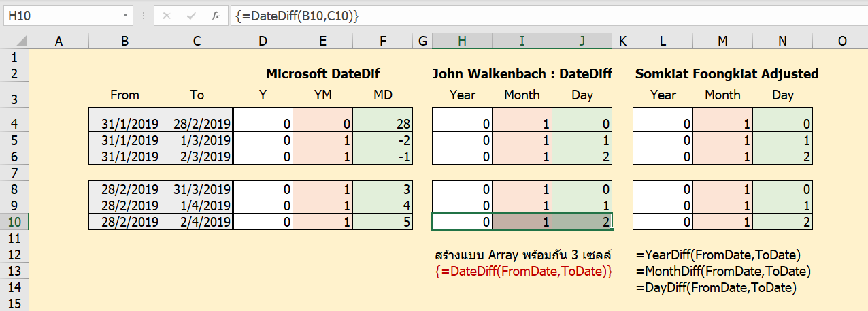This screenshot has width=868, height=311.
Task: Click inside the formula bar with =DateDiff(B10,C10)
Action: tap(548, 15)
